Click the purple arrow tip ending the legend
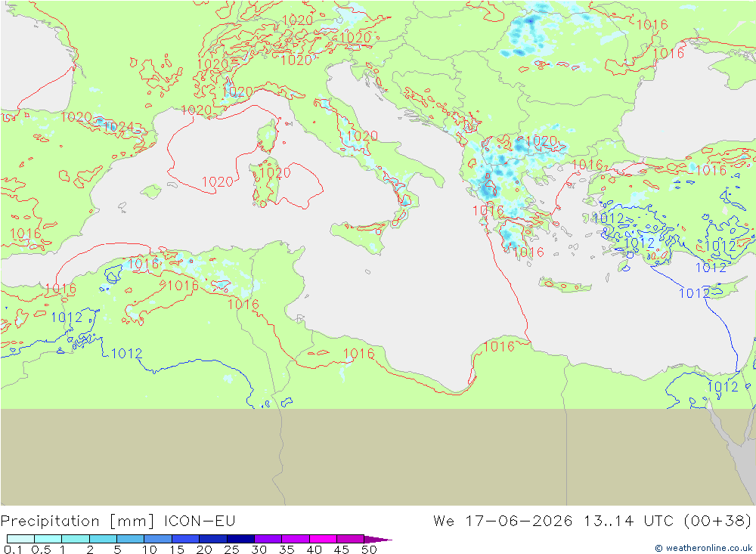756x554 pixels. tap(377, 539)
